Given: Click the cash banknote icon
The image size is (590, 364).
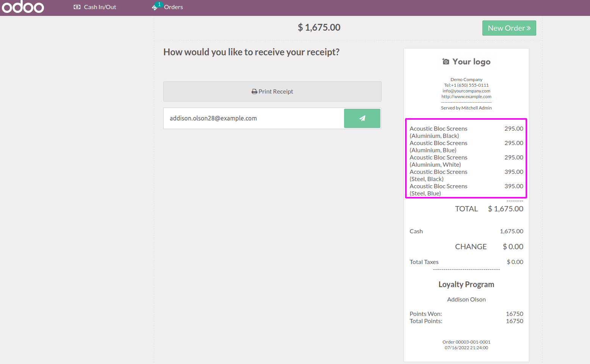Looking at the screenshot, I should pyautogui.click(x=77, y=7).
